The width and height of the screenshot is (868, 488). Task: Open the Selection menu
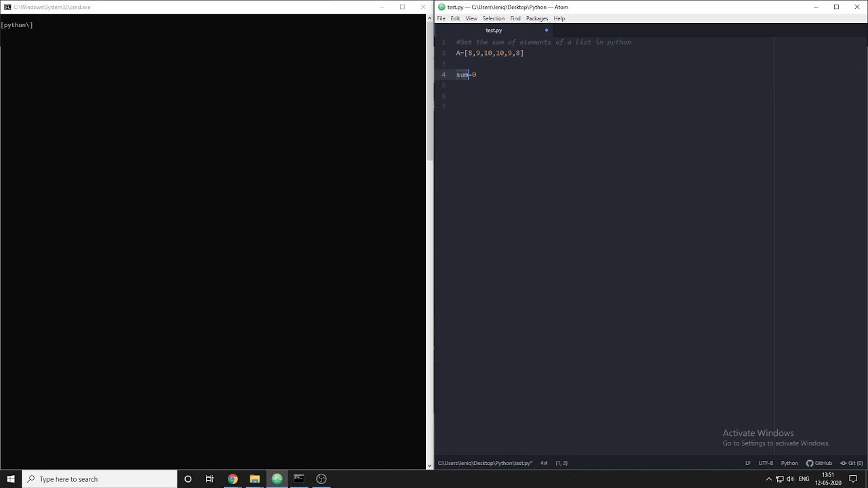pyautogui.click(x=494, y=18)
